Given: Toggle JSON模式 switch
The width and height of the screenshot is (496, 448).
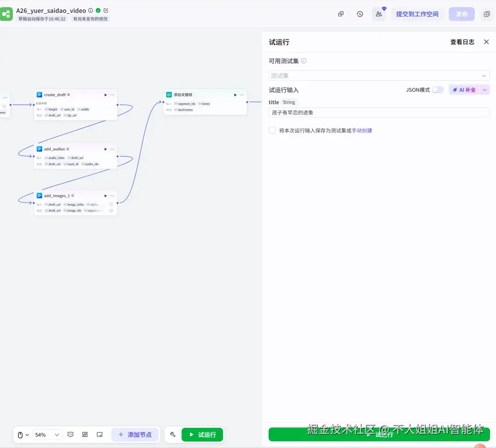Looking at the screenshot, I should [x=438, y=90].
